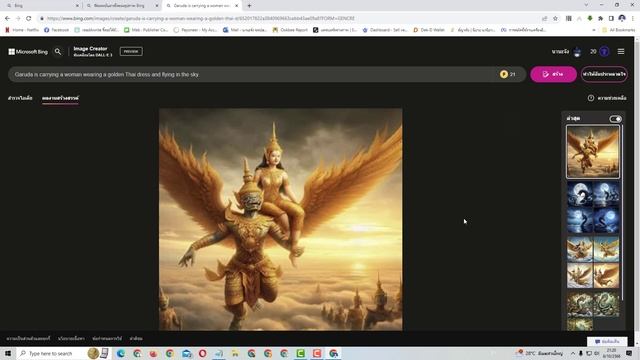
Task: Toggle the browser side panel icon
Action: pos(611,18)
